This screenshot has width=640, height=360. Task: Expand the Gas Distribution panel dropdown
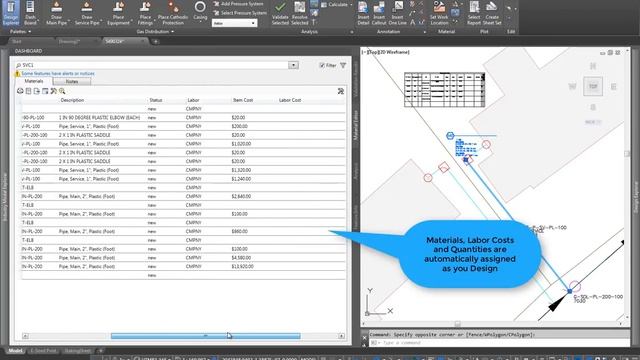tap(155, 31)
